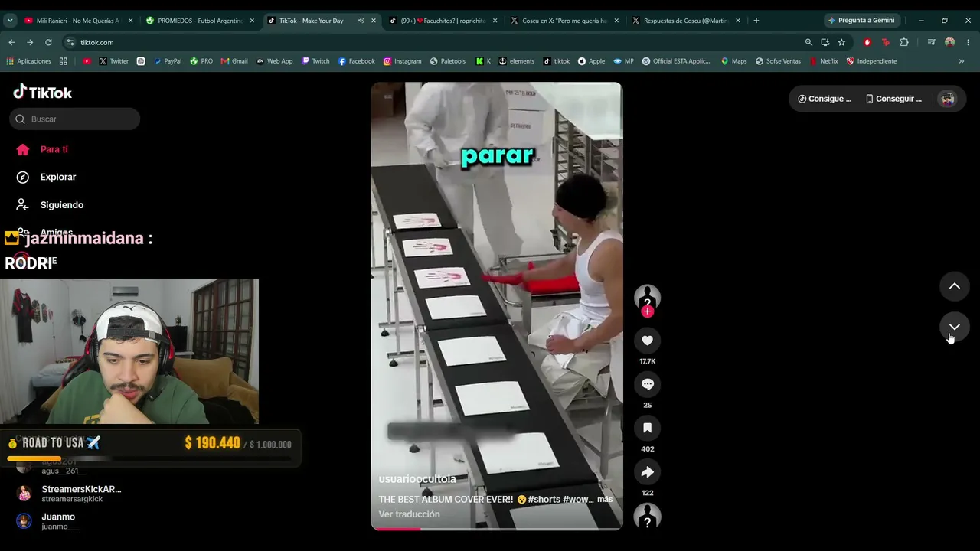Open the Maps bookmark
This screenshot has height=551, width=980.
733,61
